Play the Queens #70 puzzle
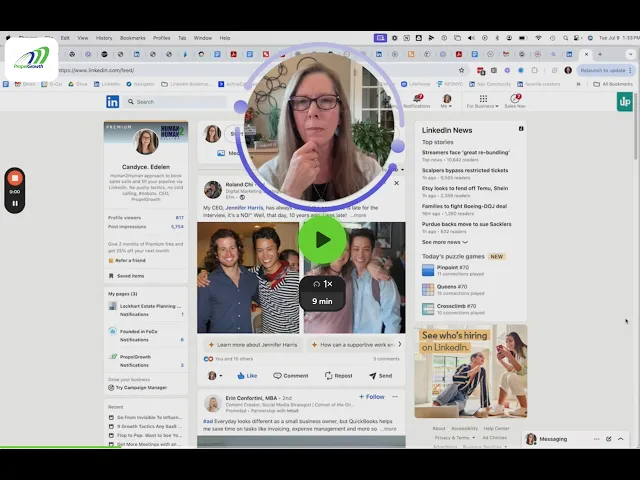 453,289
